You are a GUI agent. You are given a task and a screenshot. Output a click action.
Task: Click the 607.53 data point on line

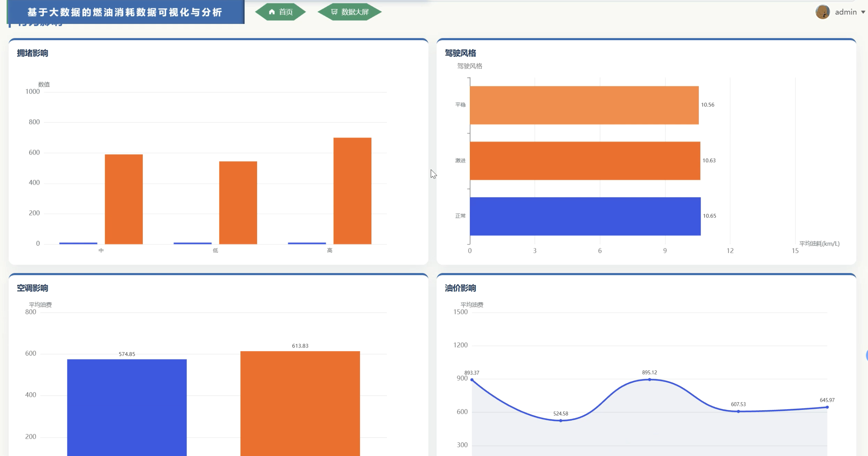pos(738,411)
